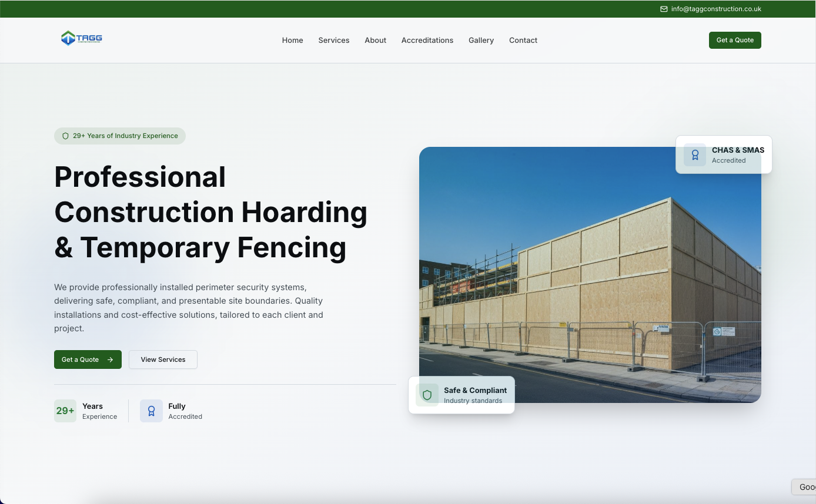Select Contact in the navigation bar

click(x=523, y=41)
